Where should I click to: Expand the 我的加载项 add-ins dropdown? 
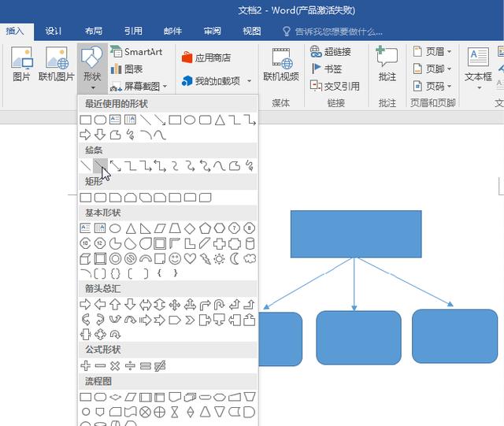(x=250, y=81)
